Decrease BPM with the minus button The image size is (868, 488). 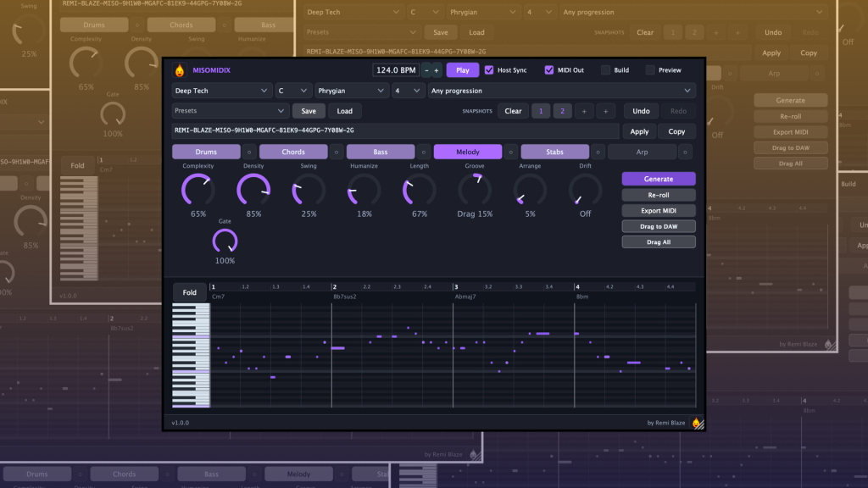[x=426, y=70]
